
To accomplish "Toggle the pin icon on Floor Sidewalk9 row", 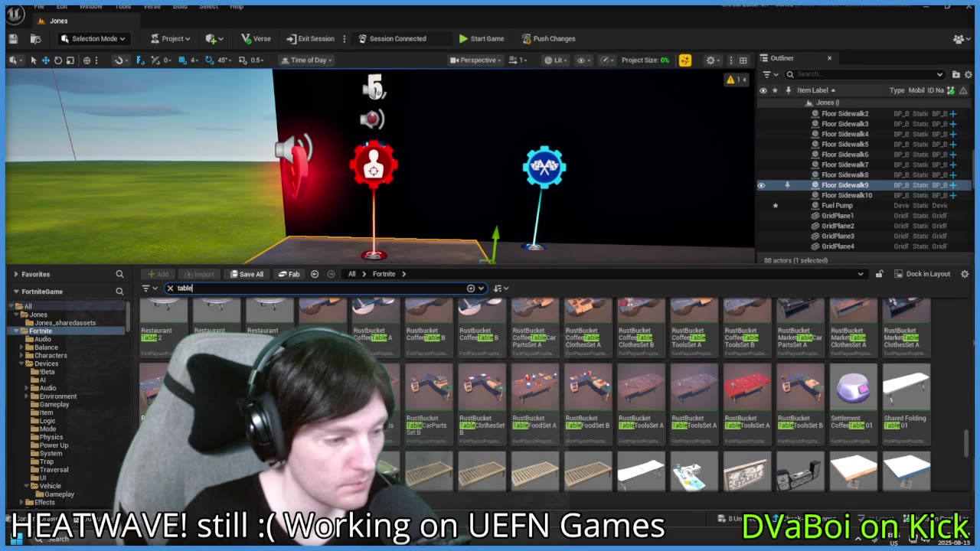I will pos(787,185).
